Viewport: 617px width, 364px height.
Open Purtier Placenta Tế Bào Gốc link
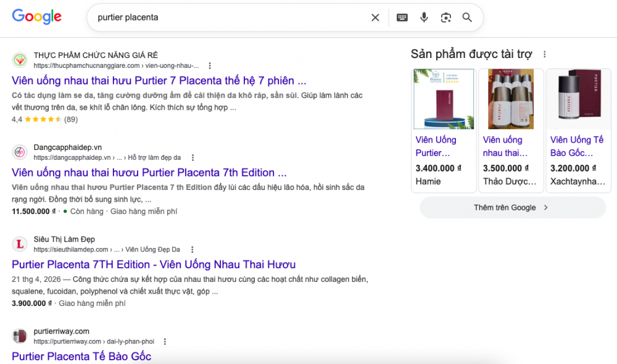81,357
